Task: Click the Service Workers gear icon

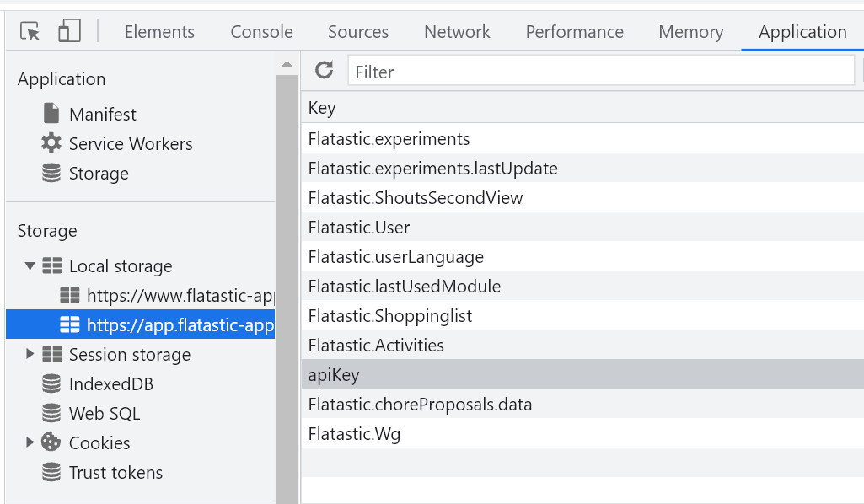Action: tap(51, 143)
